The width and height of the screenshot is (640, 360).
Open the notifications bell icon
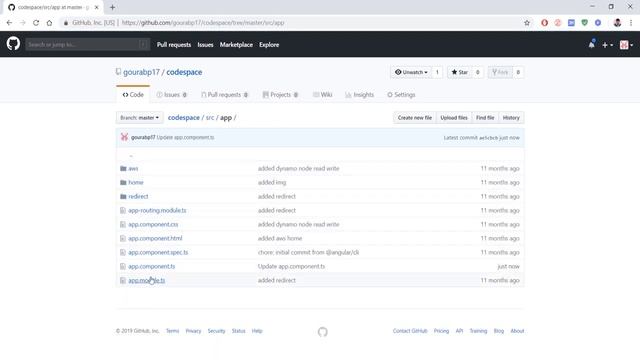click(x=591, y=44)
